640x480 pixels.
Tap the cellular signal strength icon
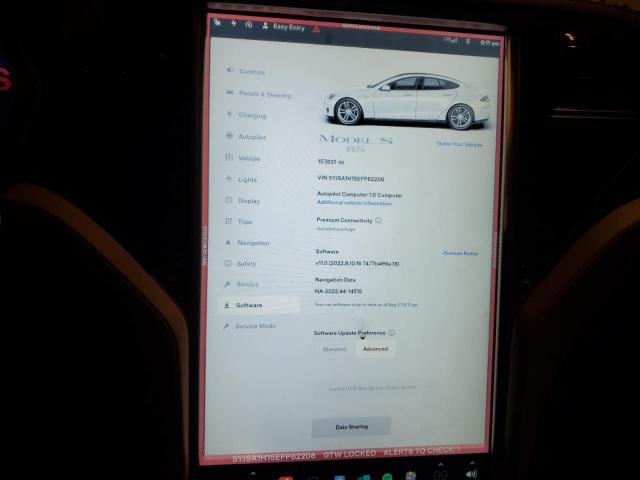tap(451, 40)
